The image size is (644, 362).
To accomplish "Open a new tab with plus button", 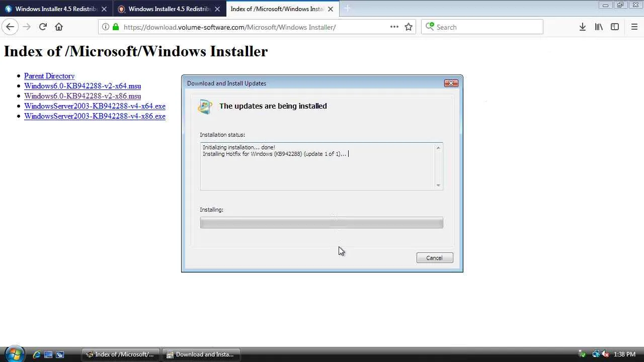I will tap(347, 9).
